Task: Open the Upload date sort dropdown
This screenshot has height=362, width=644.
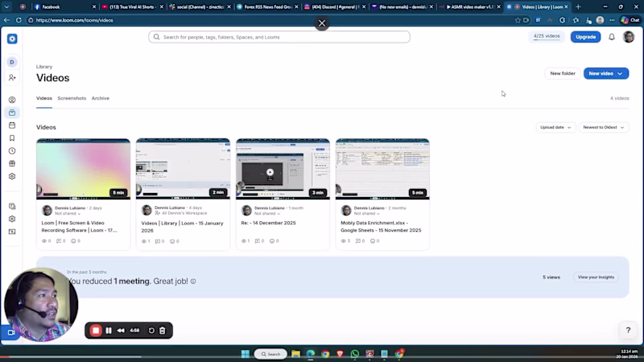Action: tap(555, 127)
